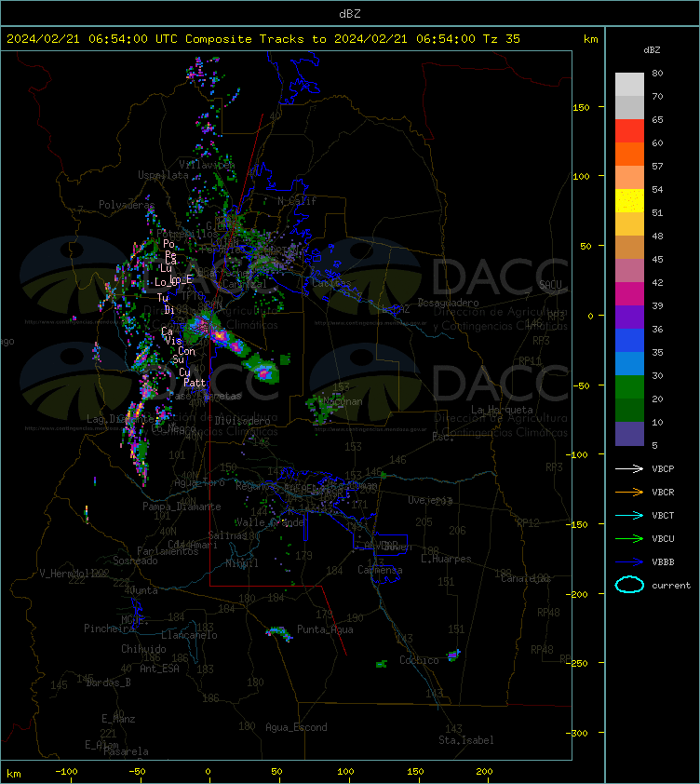Click the 'VBCR' legend label
This screenshot has width=700, height=784.
(x=663, y=492)
